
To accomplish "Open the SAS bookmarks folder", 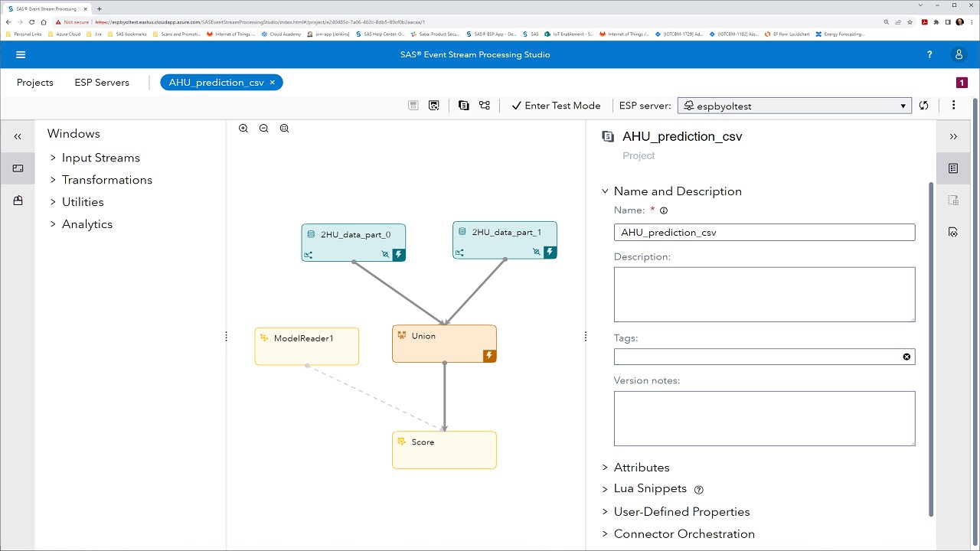I will [x=127, y=34].
